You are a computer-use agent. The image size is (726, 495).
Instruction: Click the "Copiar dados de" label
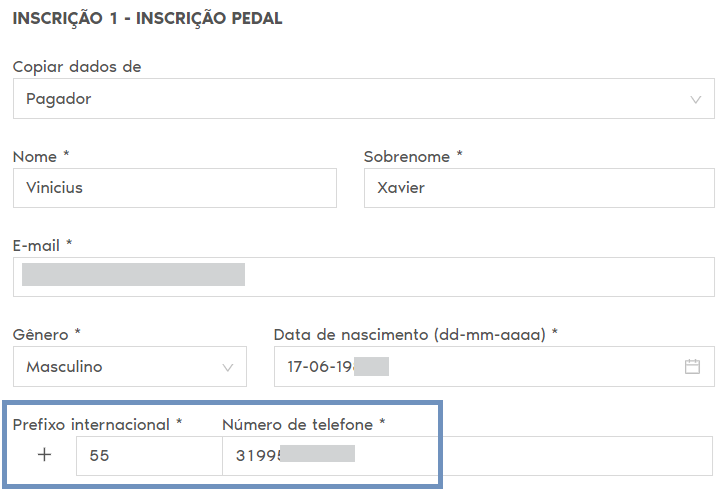[77, 67]
